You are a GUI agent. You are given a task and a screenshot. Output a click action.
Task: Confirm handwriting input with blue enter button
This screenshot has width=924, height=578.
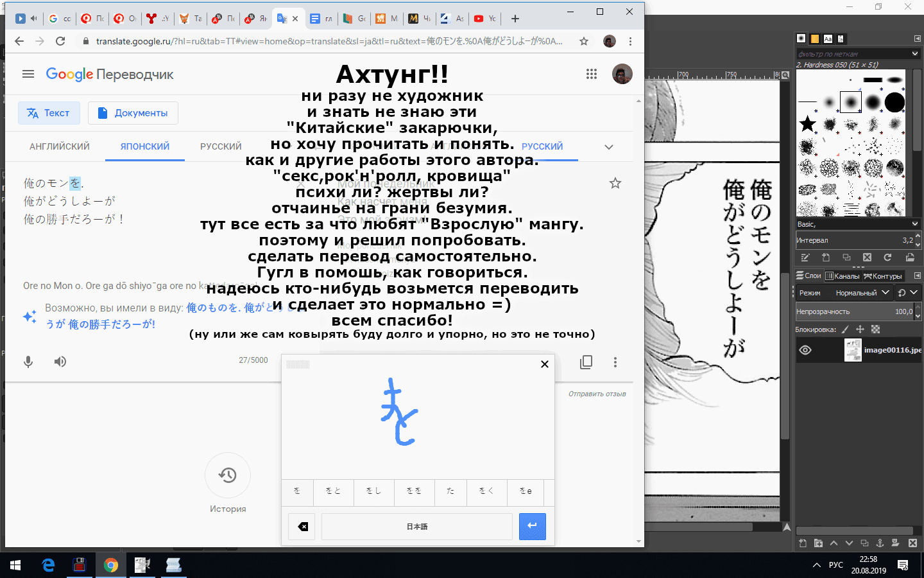tap(532, 527)
